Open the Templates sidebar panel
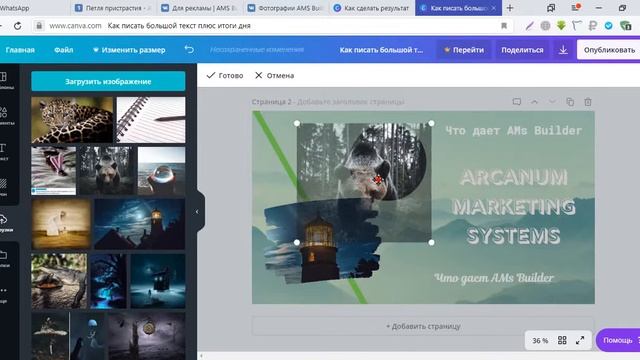Image resolution: width=640 pixels, height=360 pixels. (x=5, y=80)
